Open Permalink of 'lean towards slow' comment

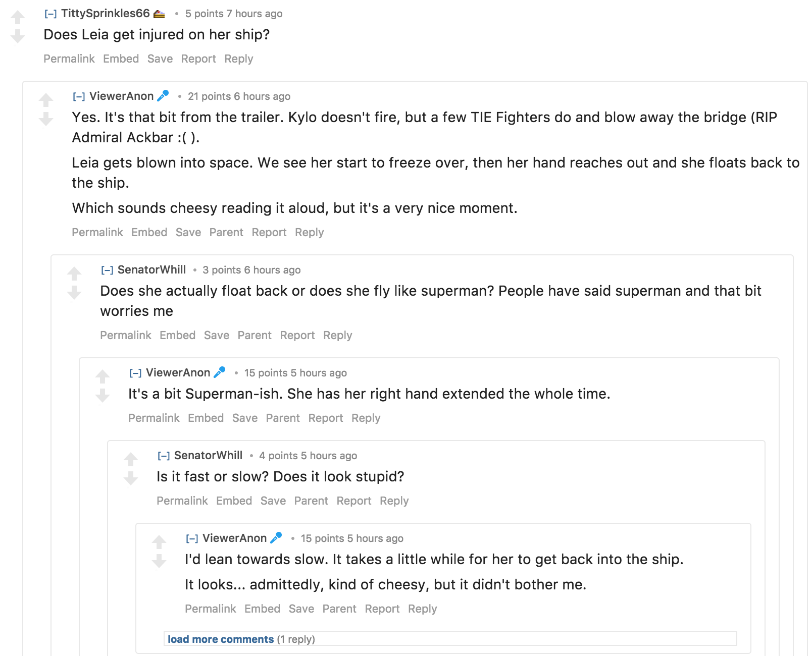tap(211, 609)
